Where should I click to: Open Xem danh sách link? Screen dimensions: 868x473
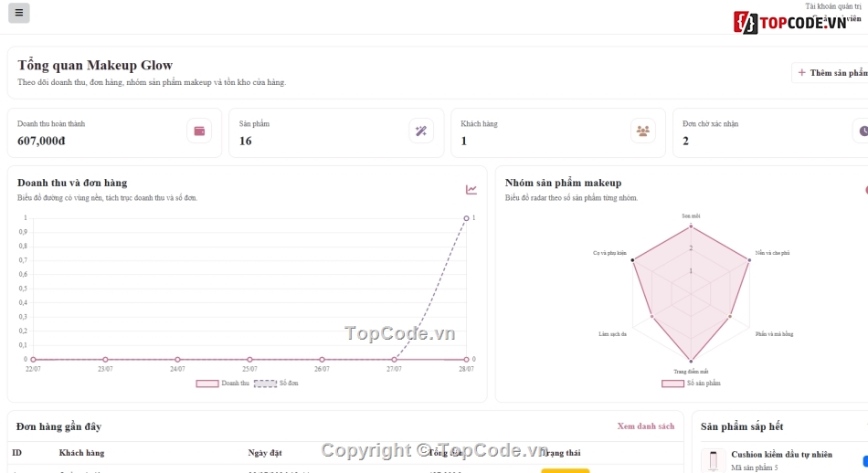645,426
